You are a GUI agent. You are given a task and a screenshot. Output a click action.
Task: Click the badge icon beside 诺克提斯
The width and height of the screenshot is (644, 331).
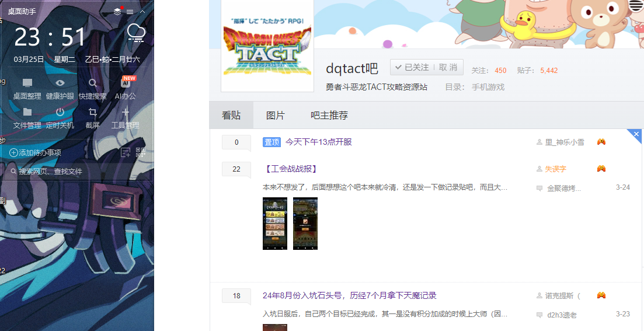pyautogui.click(x=601, y=295)
